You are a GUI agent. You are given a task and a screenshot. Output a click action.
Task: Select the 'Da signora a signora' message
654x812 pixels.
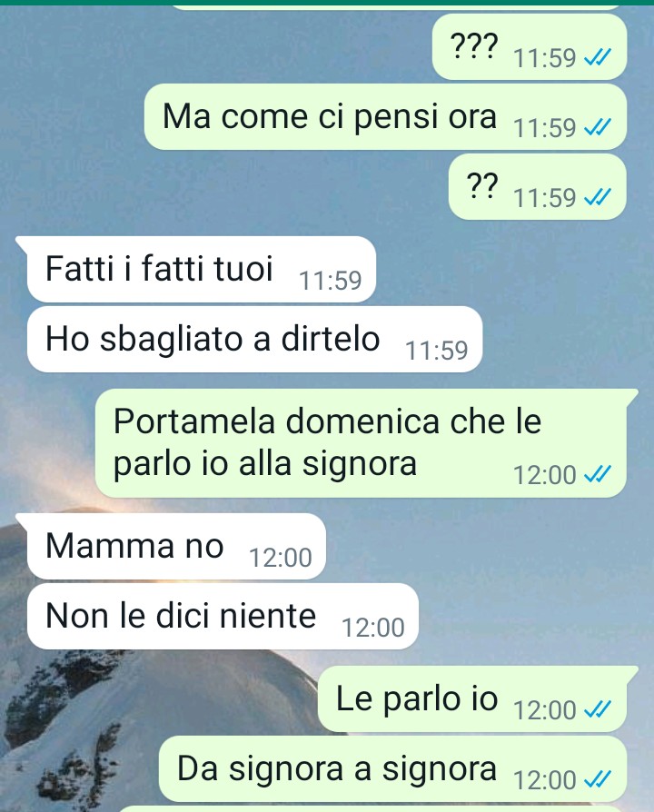click(392, 769)
